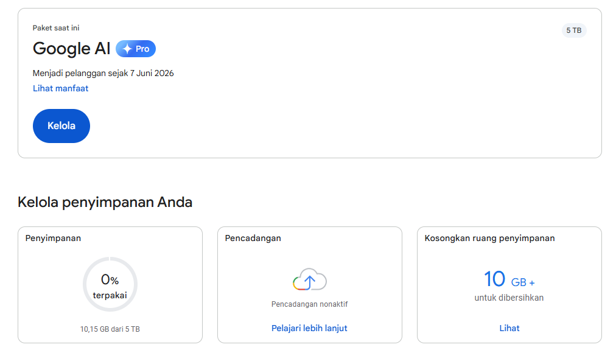
Task: Click Kosongkan ruang penyimpanan heading
Action: 489,239
